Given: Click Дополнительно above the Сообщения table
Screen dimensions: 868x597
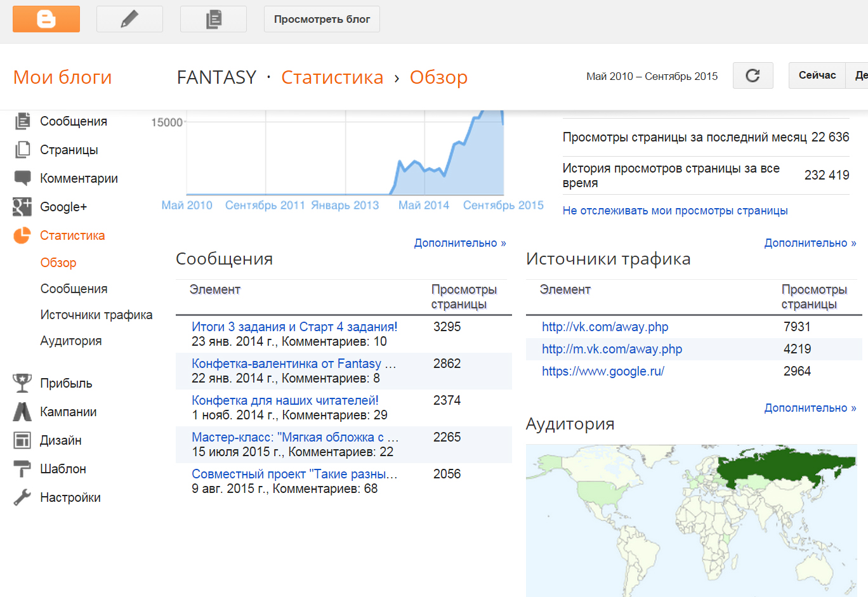Looking at the screenshot, I should [x=460, y=243].
